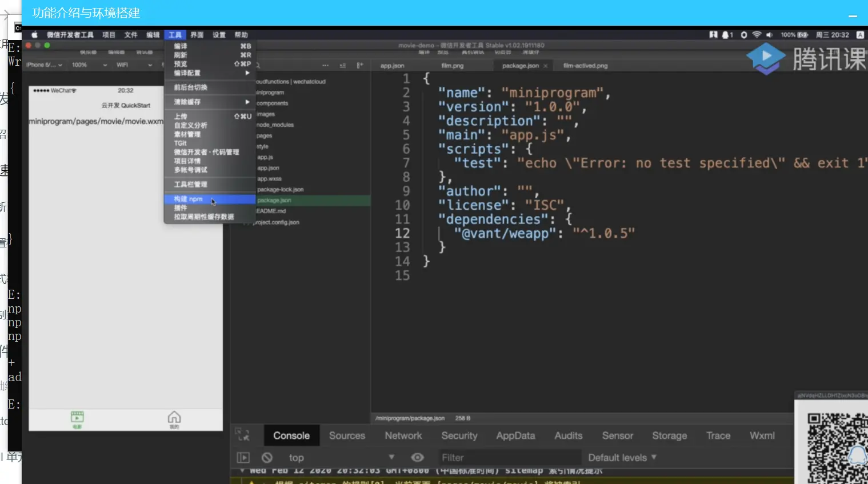Choose 刷新 in the tools dropdown
The image size is (868, 484).
210,55
